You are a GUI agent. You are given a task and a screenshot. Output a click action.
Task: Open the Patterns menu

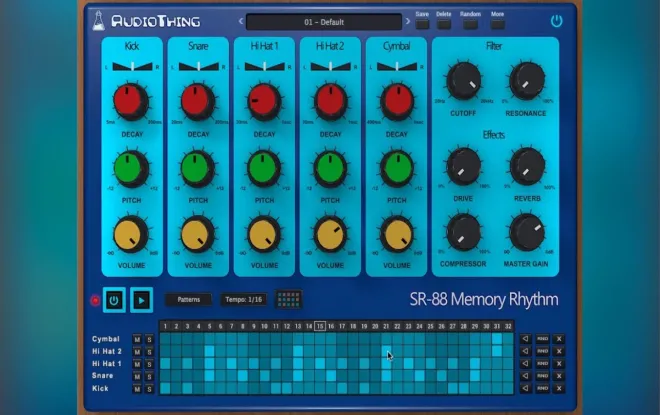(189, 300)
